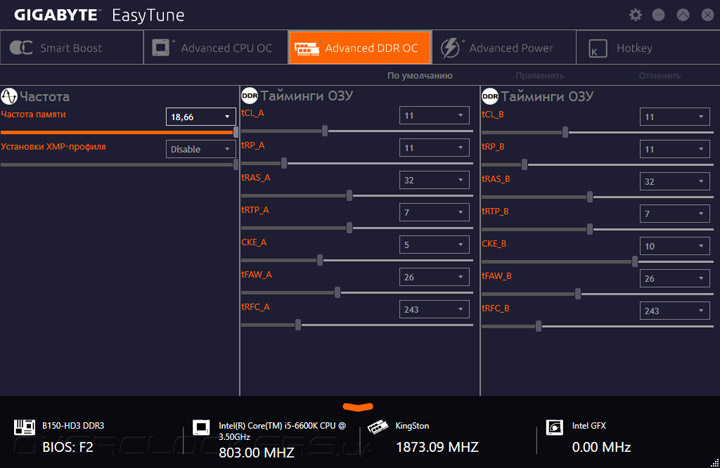Click the tRP_A slider handle
This screenshot has height=468, width=720.
coord(284,163)
